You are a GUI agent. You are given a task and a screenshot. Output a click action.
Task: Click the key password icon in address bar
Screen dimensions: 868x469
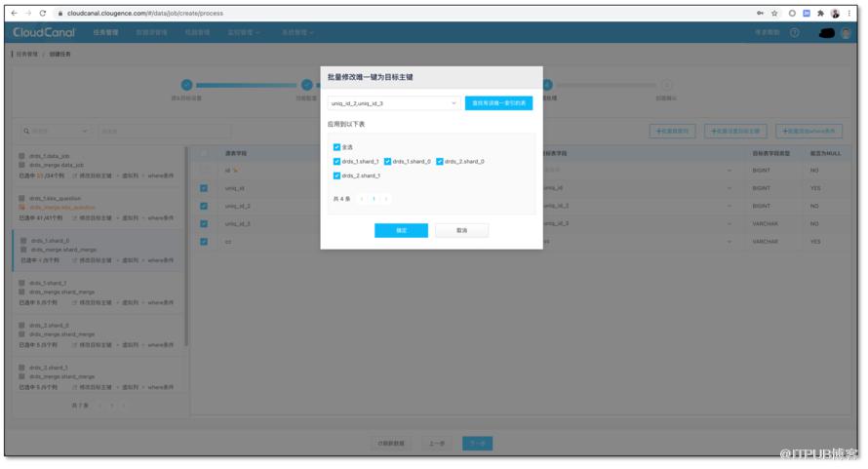(760, 14)
